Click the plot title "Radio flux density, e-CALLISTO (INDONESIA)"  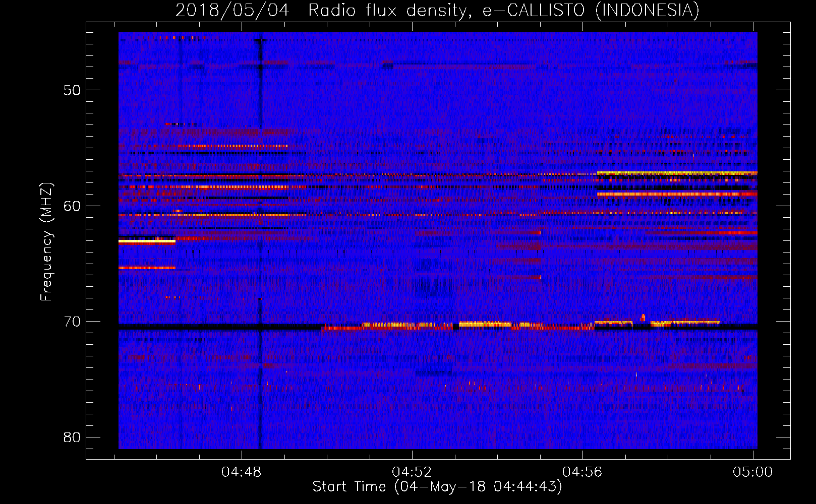(503, 10)
